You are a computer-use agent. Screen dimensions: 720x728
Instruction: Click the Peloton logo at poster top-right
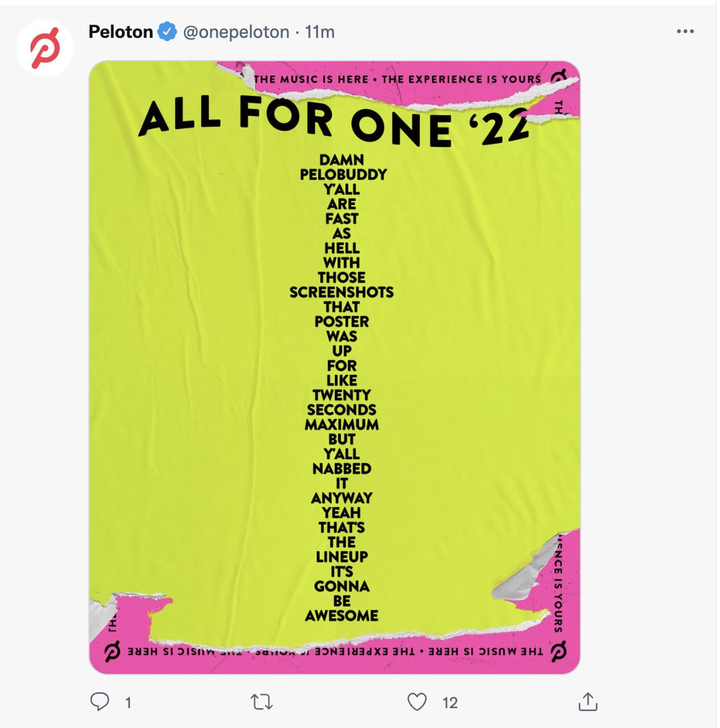tap(558, 76)
